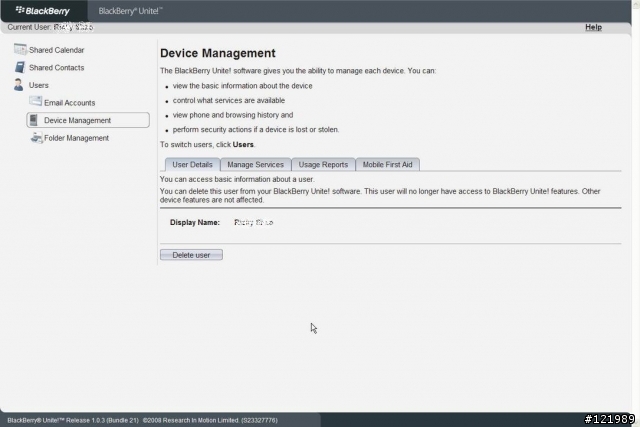Open the Shared Calendar page
This screenshot has width=640, height=427.
click(56, 50)
